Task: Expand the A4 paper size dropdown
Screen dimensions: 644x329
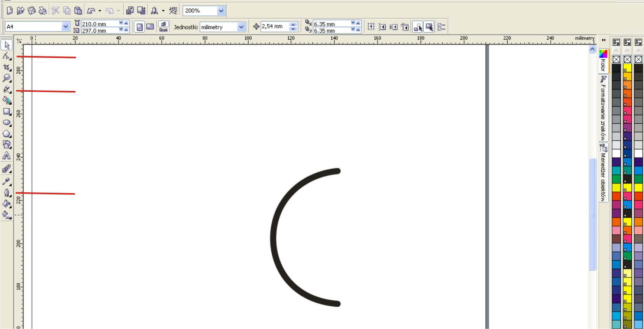Action: click(x=65, y=27)
